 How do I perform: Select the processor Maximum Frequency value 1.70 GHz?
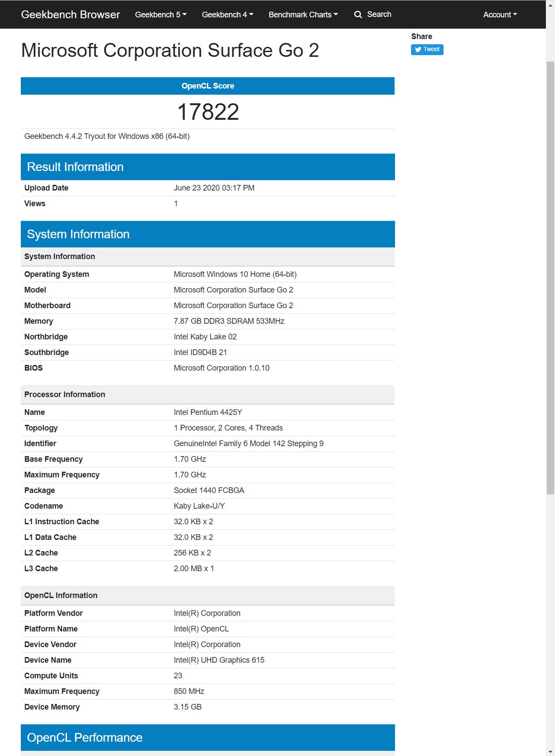190,475
